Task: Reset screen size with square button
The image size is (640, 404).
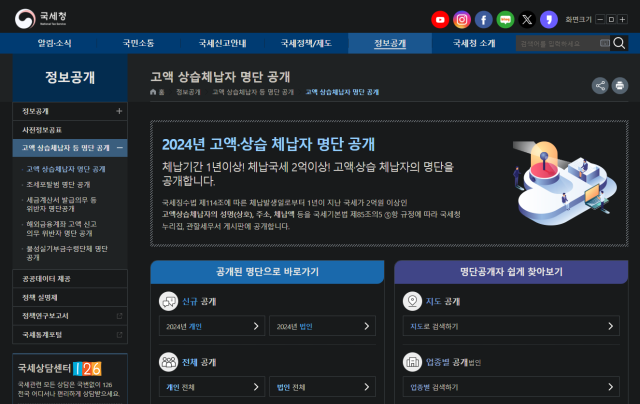Action: click(x=611, y=19)
